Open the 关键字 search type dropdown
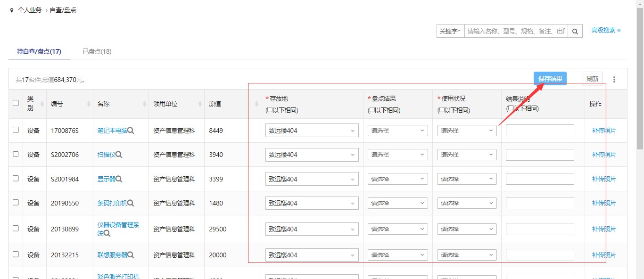The image size is (644, 279). point(450,31)
